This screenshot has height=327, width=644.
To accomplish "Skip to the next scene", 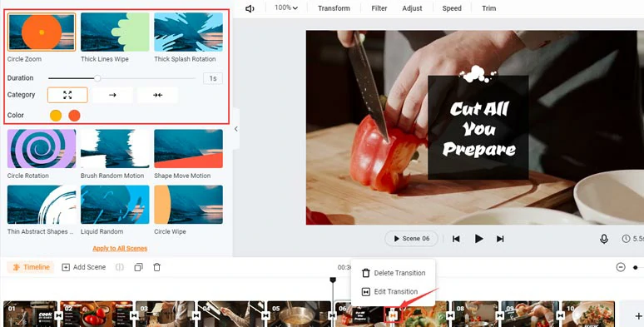I will 500,239.
